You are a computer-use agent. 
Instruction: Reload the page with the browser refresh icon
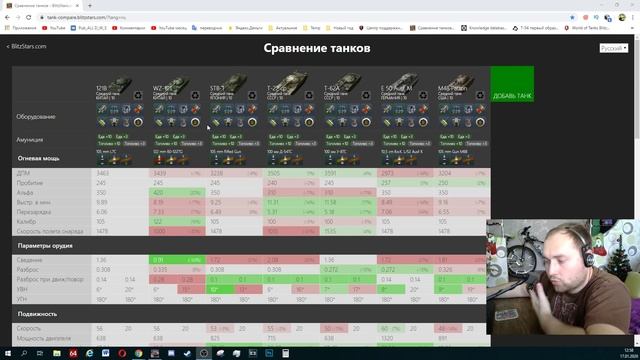[x=29, y=18]
